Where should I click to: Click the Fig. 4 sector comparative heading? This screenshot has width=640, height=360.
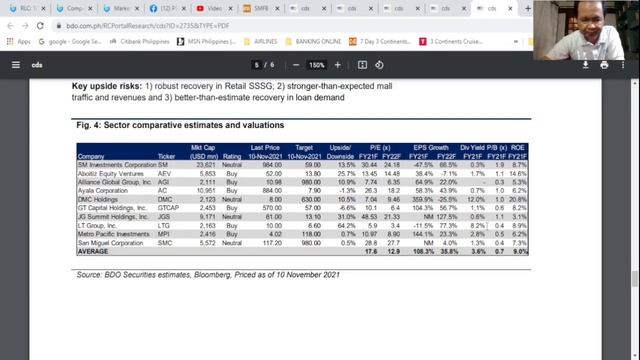pos(180,125)
